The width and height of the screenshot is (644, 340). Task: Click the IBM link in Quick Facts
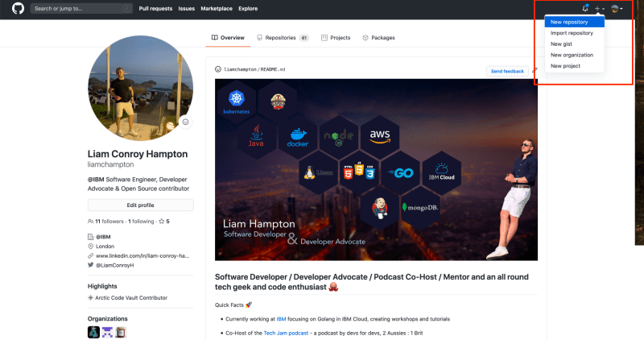(x=281, y=319)
